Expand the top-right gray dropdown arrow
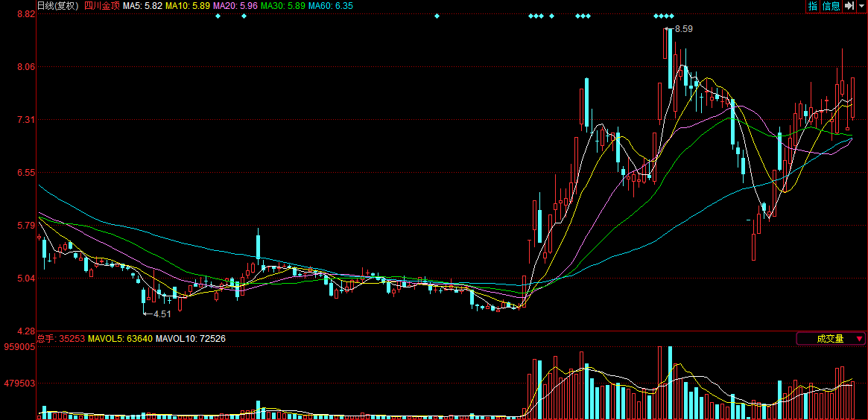This screenshot has height=420, width=868. pos(862,6)
